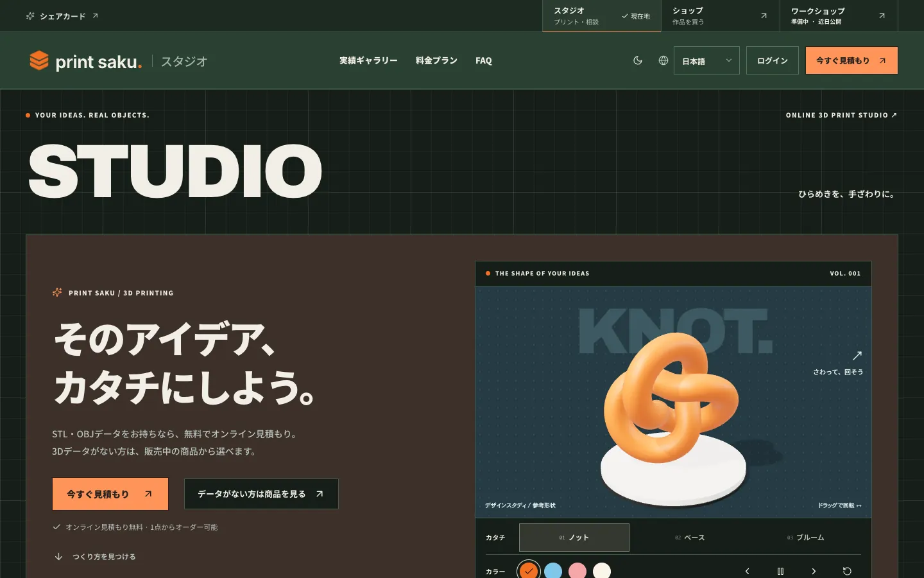Pick the orange color swatch
The height and width of the screenshot is (578, 924).
529,571
